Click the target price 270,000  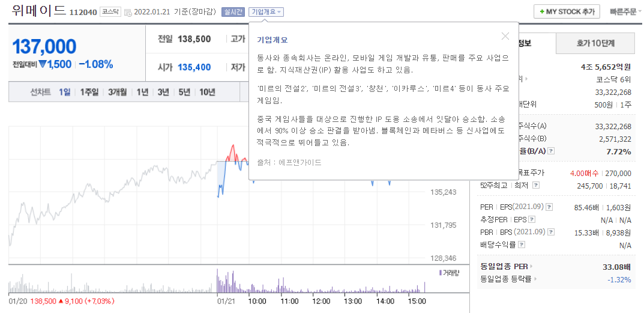619,173
